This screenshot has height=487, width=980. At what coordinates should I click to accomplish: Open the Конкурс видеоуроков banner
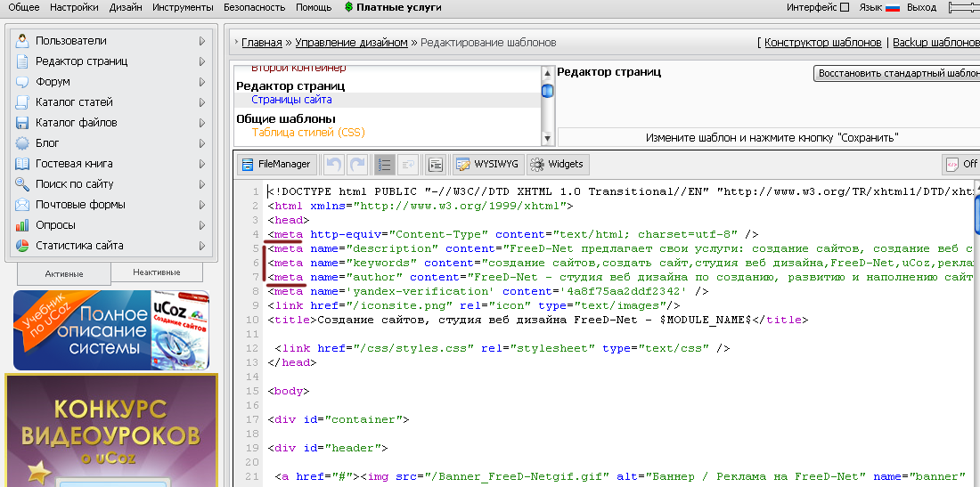point(111,431)
